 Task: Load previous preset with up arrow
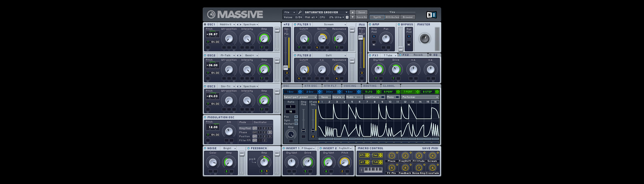click(352, 12)
